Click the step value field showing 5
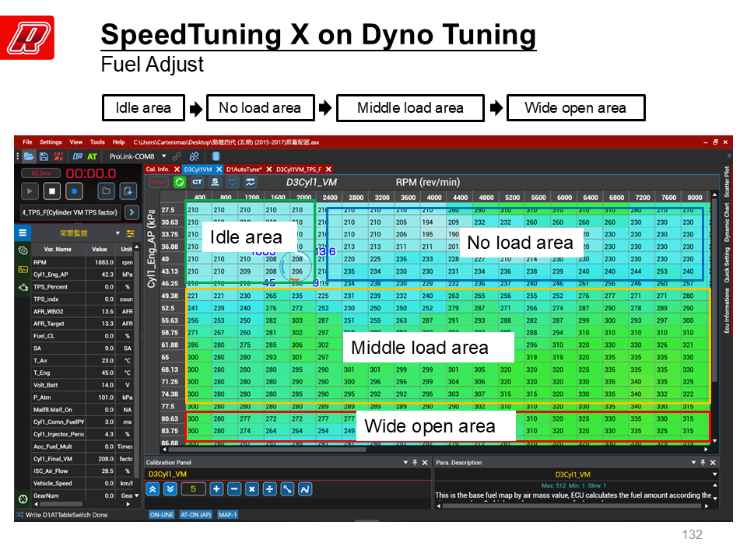747x560 pixels. click(x=193, y=489)
